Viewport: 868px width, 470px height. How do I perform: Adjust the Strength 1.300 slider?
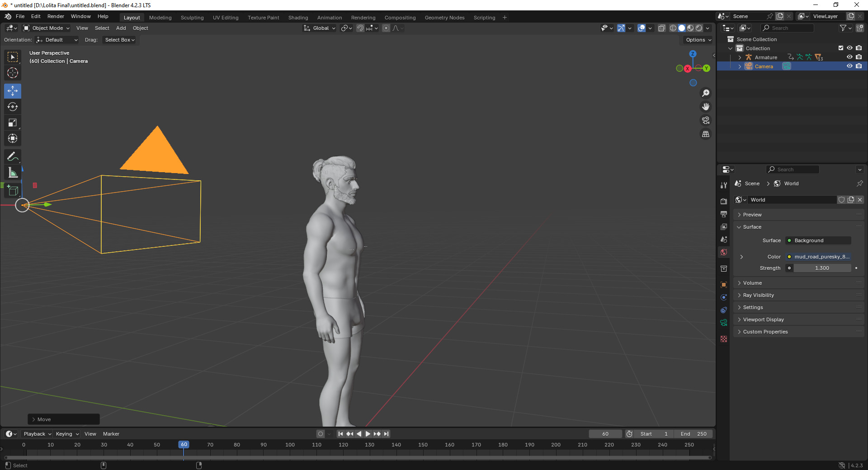click(x=822, y=268)
